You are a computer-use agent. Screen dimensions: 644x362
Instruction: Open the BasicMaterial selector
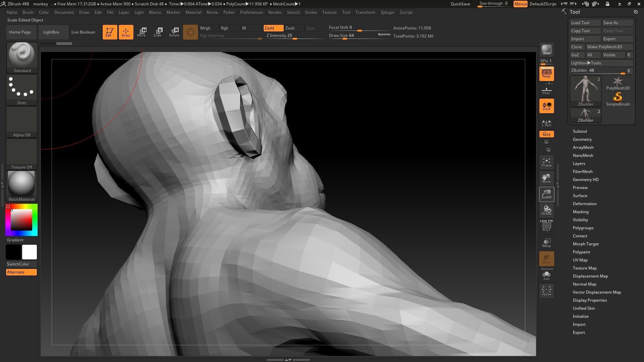[22, 186]
